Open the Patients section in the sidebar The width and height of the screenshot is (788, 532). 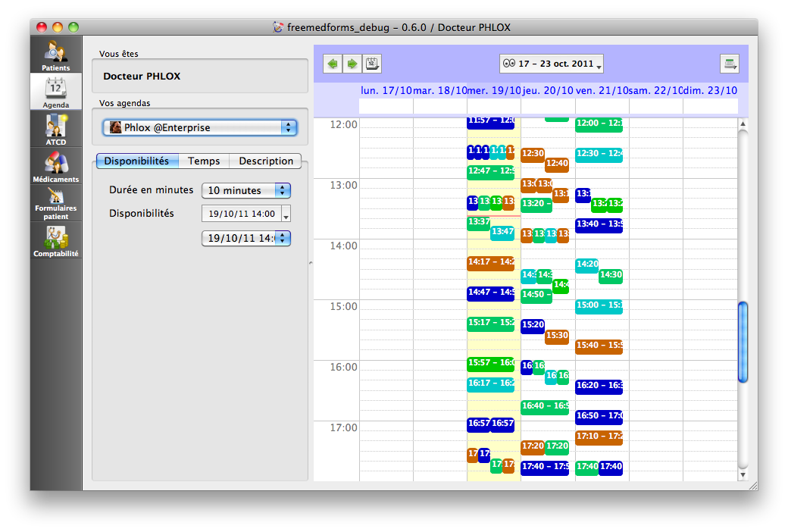(x=56, y=56)
